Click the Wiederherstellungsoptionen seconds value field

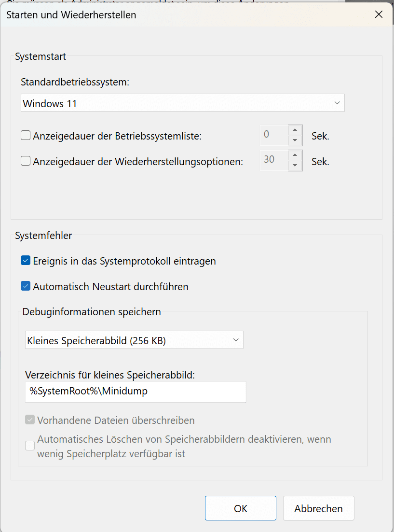[274, 161]
